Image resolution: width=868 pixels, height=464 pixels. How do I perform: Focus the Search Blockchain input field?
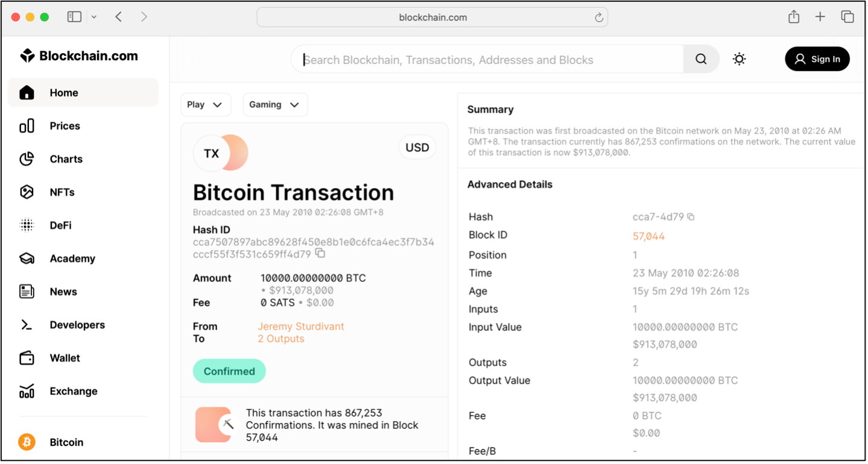(489, 60)
